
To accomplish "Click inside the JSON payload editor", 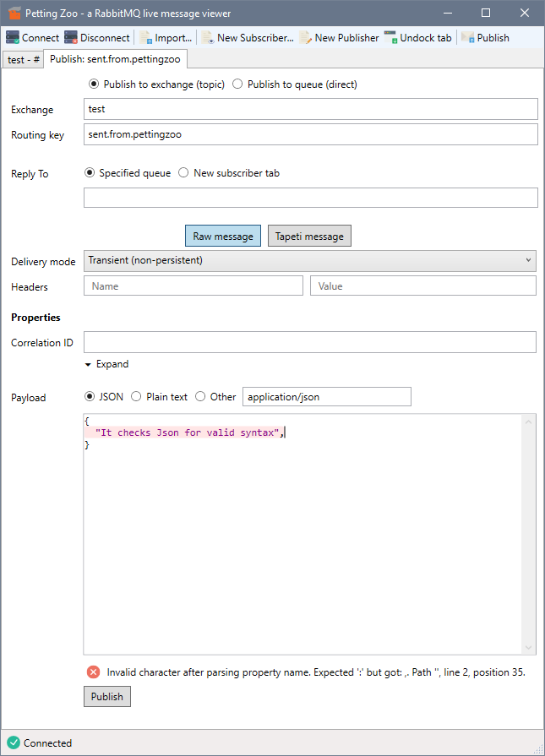I will pos(302,534).
